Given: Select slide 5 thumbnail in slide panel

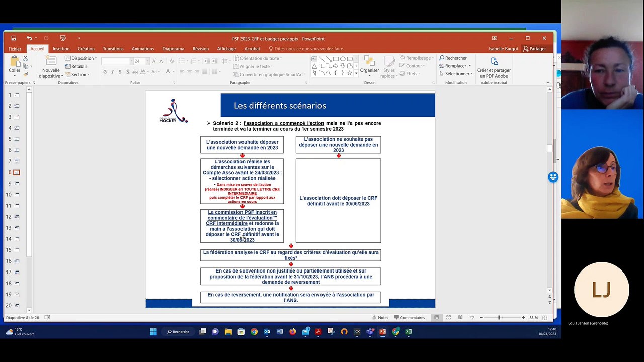Looking at the screenshot, I should (17, 139).
